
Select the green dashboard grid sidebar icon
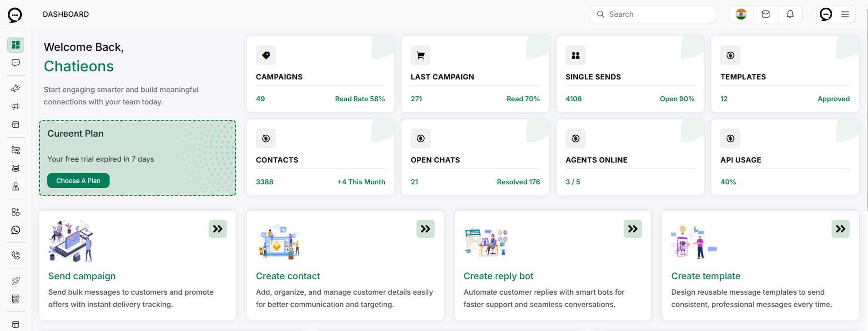point(15,44)
